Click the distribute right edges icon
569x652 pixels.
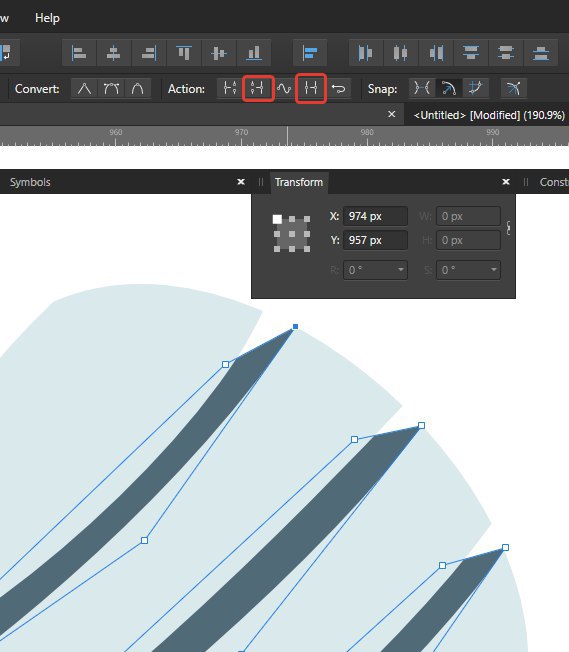435,53
